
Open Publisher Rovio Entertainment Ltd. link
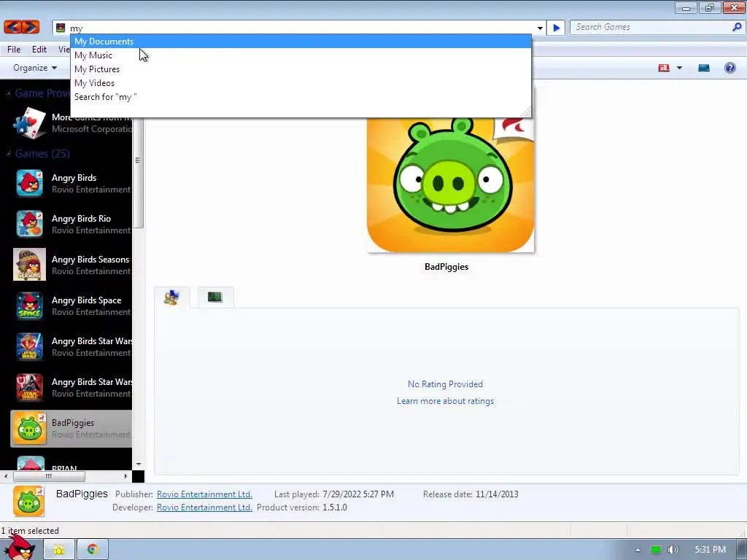204,494
